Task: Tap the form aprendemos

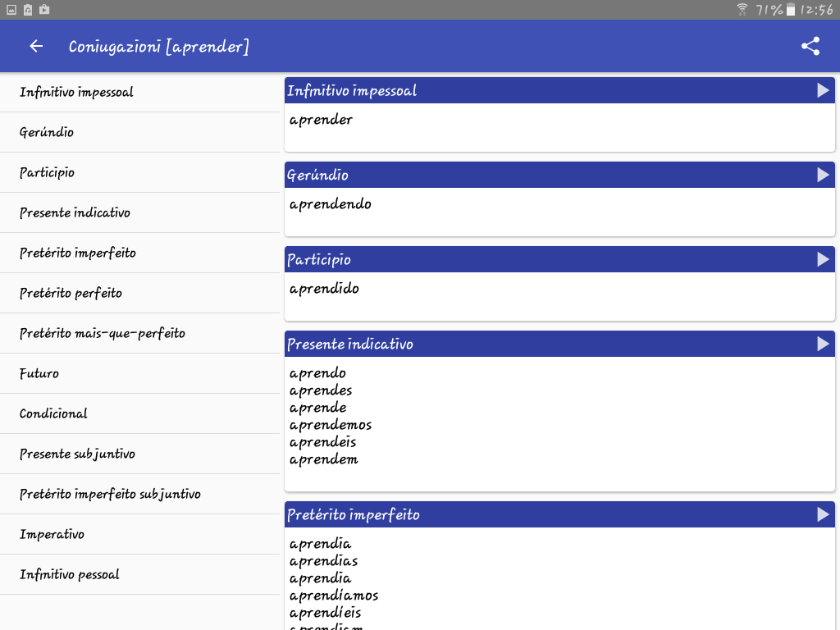Action: point(331,425)
